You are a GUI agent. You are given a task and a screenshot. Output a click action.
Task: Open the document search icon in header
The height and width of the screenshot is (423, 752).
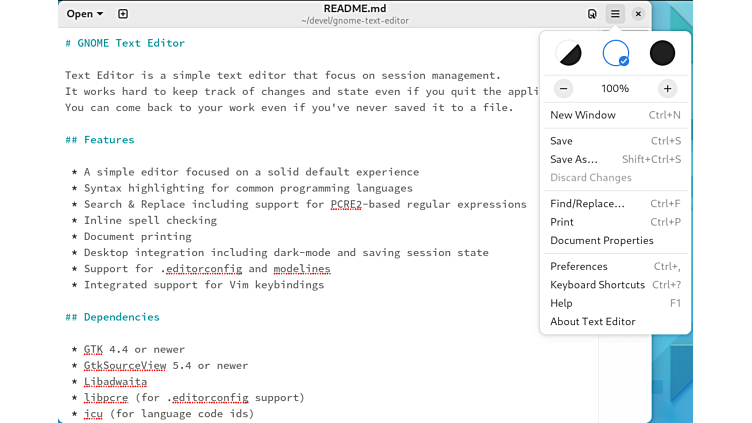[x=592, y=14]
